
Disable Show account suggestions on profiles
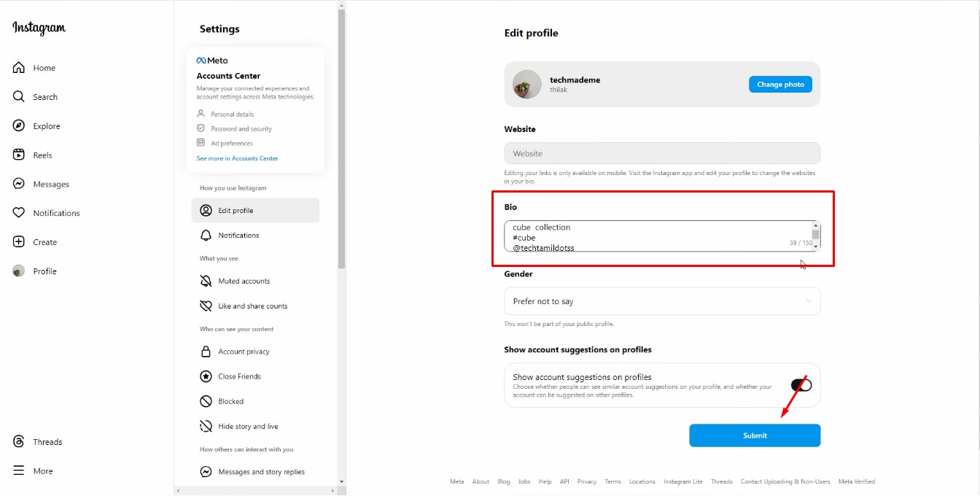[800, 385]
